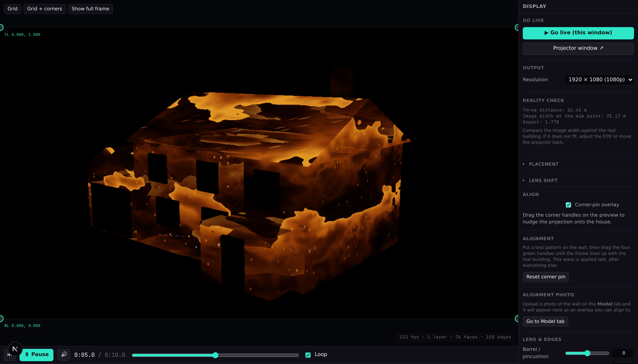
Task: Click the Grid + corners button
Action: tap(44, 9)
